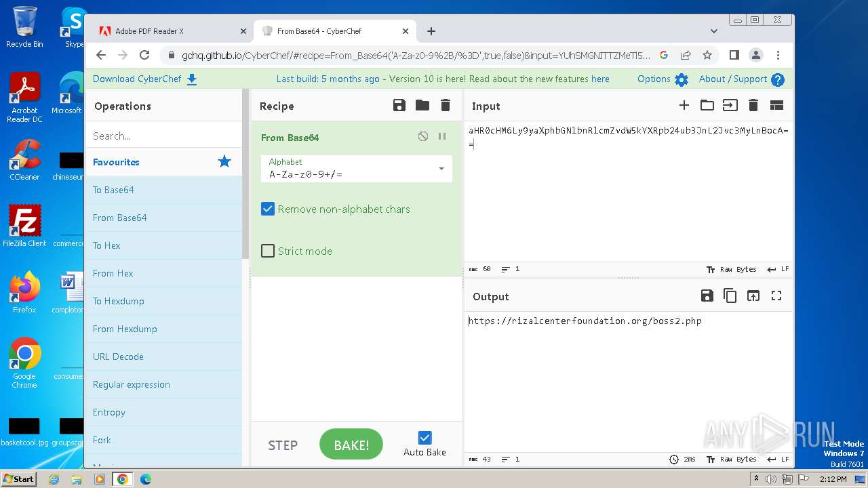Go back in browser

101,55
